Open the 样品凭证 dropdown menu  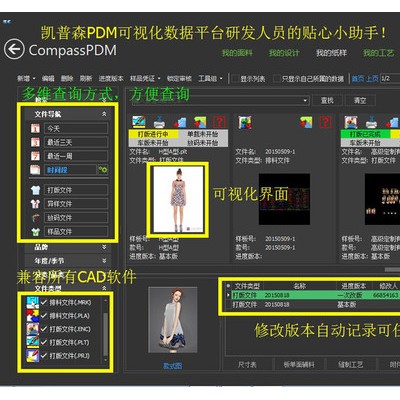(x=145, y=79)
